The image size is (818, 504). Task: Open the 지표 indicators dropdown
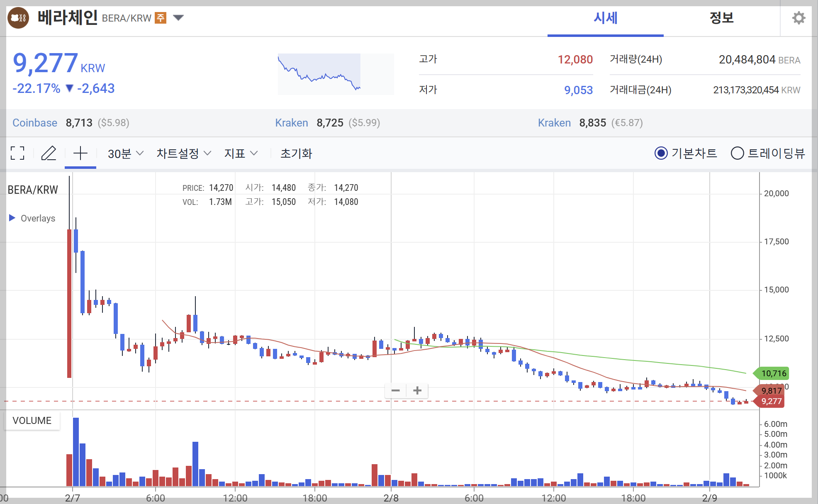241,153
